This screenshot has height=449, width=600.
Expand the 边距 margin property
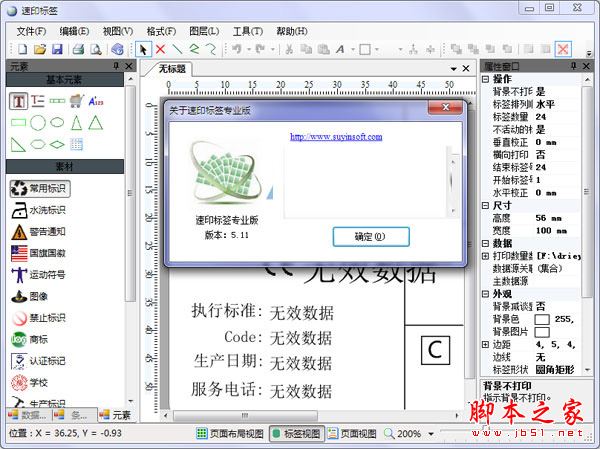pos(485,345)
